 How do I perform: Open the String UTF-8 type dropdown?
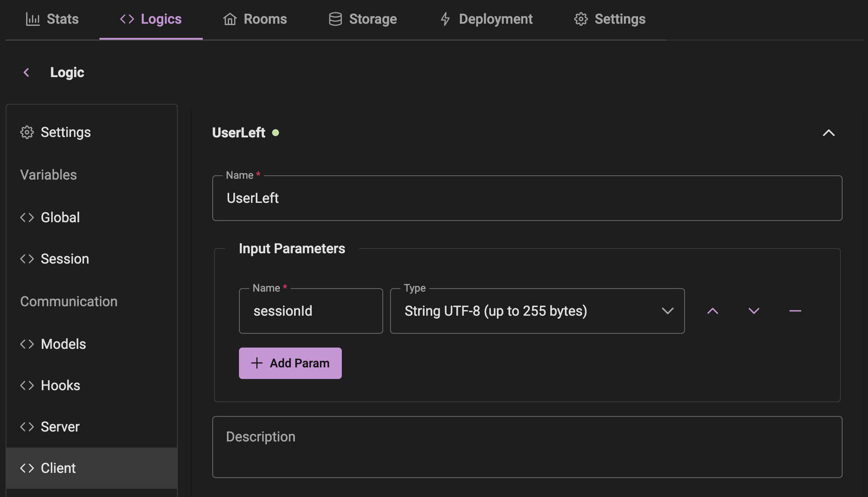coord(667,310)
